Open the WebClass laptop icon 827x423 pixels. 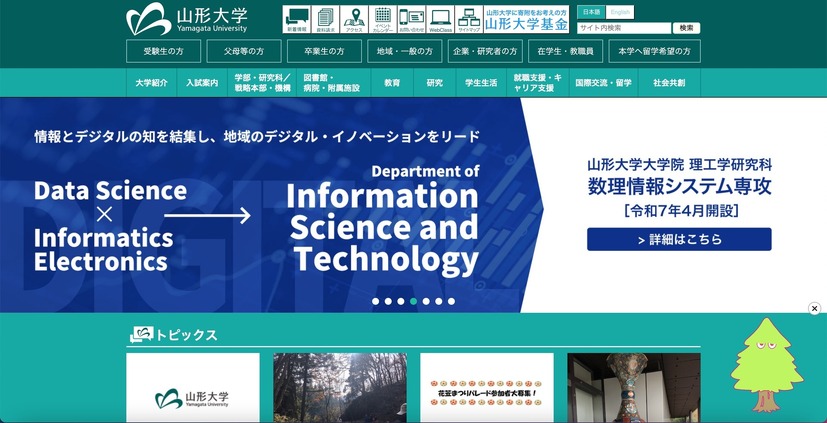(440, 19)
